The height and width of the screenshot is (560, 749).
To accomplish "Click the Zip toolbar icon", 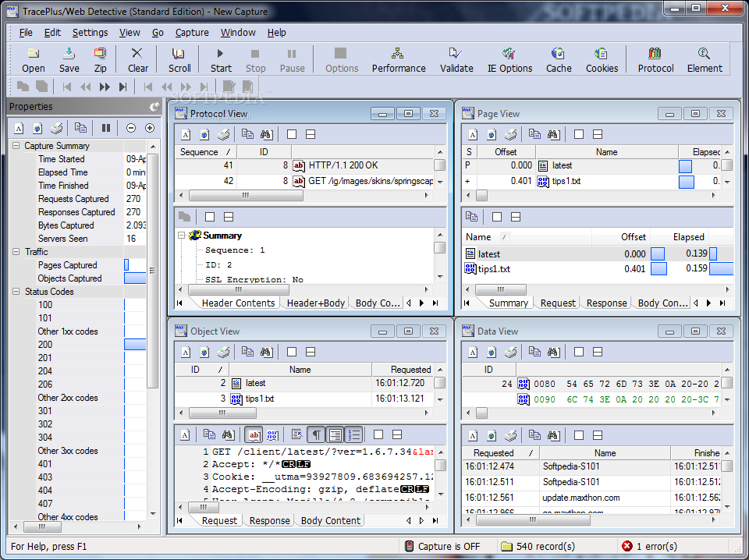I will [x=101, y=60].
